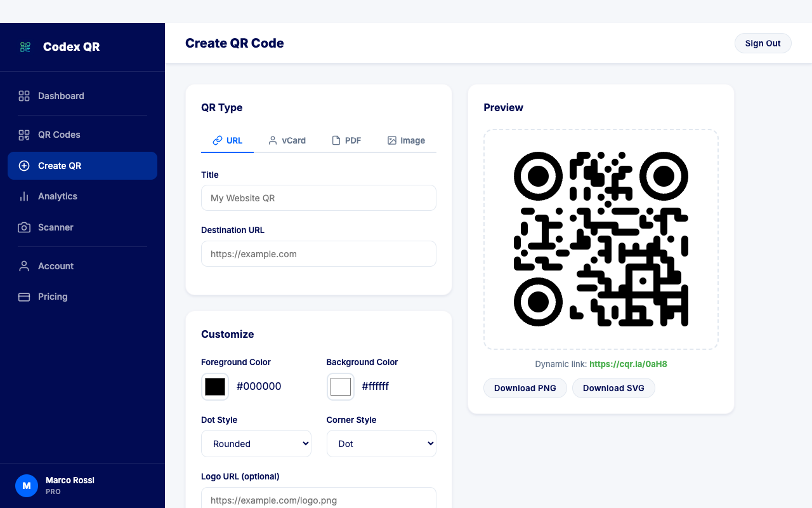
Task: Open the dynamic link cqr.la/0aH8
Action: 627,364
